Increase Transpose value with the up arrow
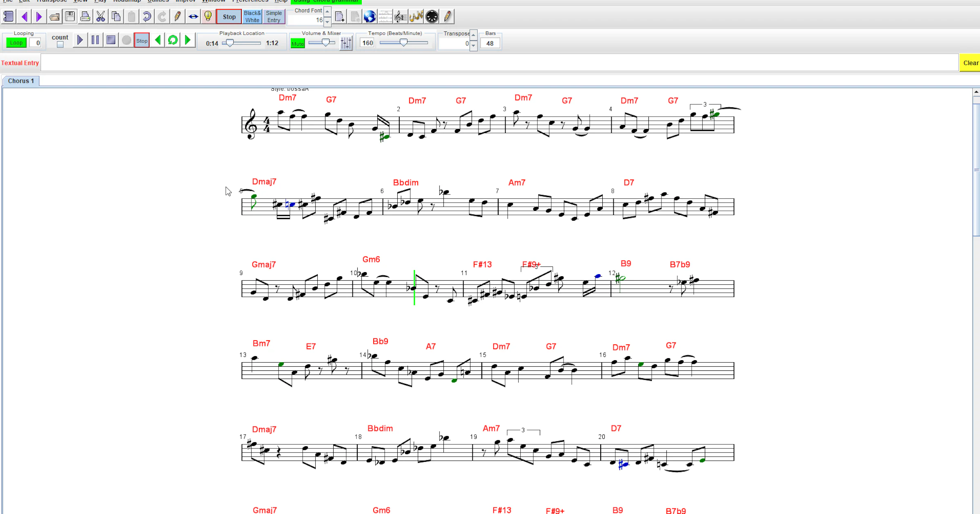This screenshot has height=514, width=980. 473,35
